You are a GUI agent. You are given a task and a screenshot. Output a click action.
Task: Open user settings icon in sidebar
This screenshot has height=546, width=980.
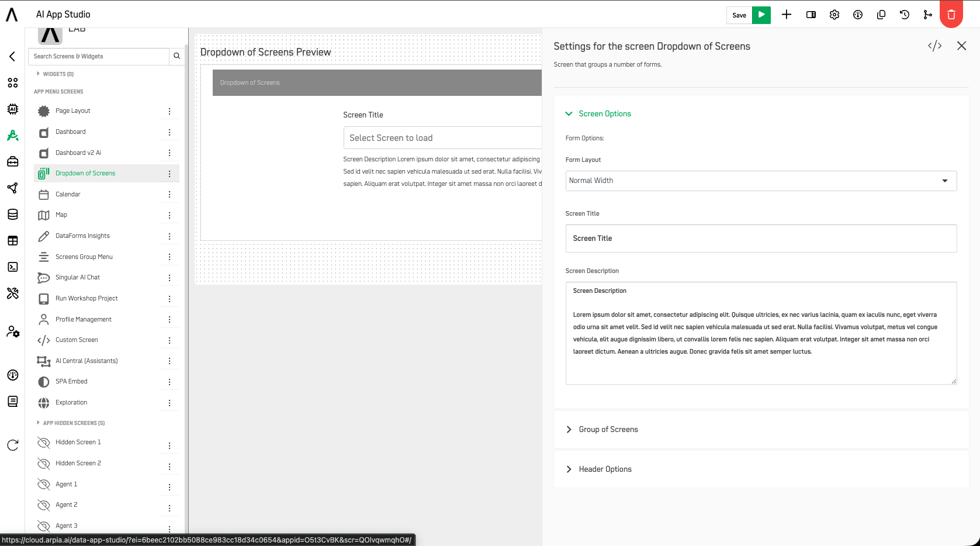coord(13,332)
